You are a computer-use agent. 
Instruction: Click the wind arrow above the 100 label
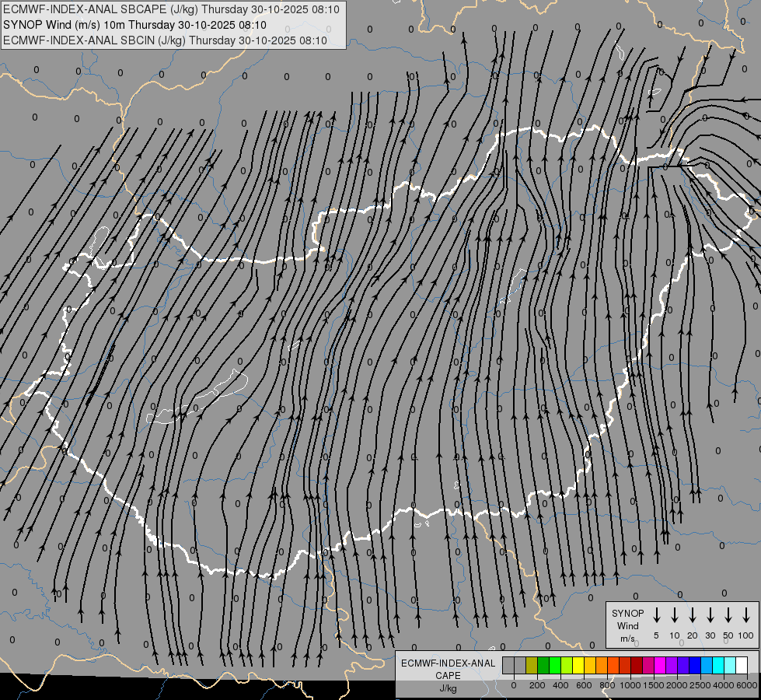coord(746,615)
